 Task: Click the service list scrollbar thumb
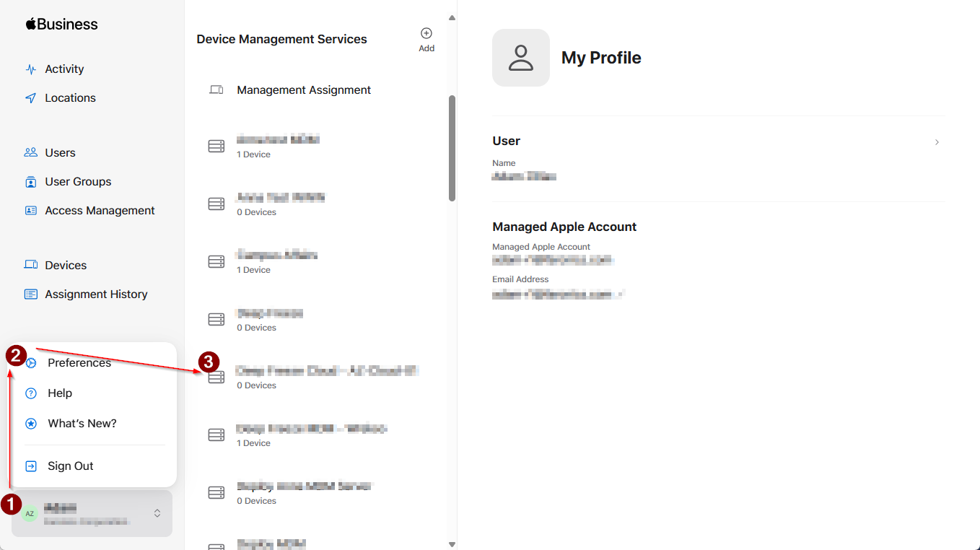[x=452, y=148]
